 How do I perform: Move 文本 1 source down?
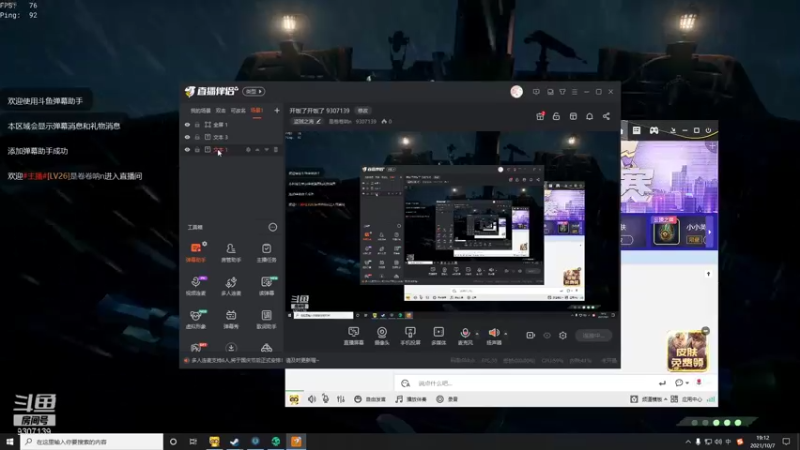266,150
